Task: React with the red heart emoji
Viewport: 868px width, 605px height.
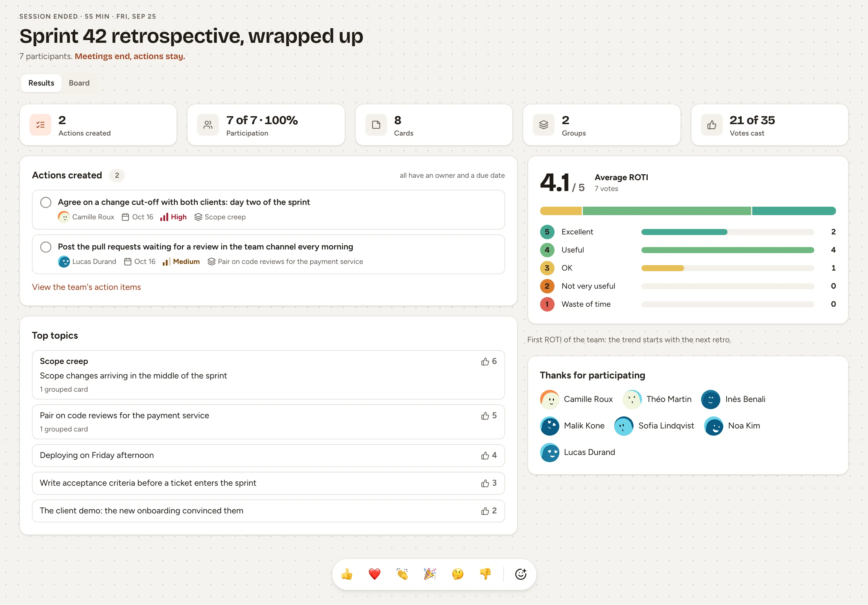Action: coord(374,574)
